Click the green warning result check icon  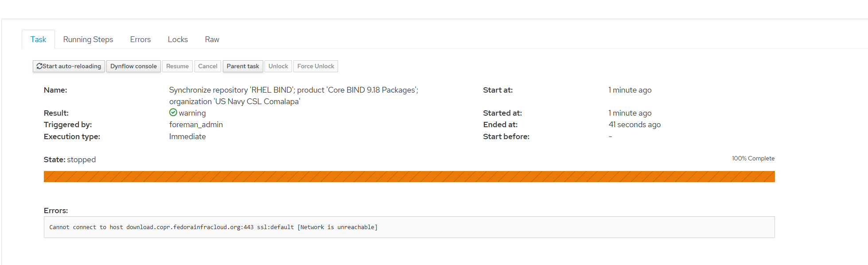pyautogui.click(x=173, y=113)
